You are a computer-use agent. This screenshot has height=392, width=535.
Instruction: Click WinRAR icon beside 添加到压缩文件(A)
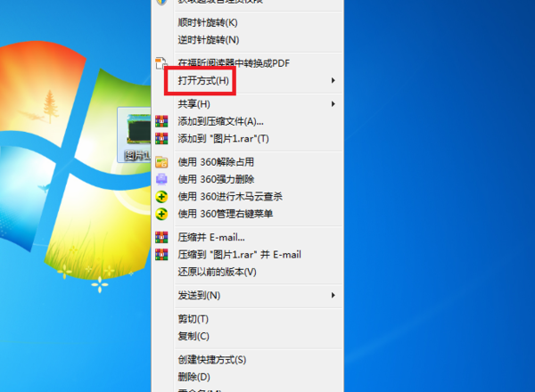161,121
